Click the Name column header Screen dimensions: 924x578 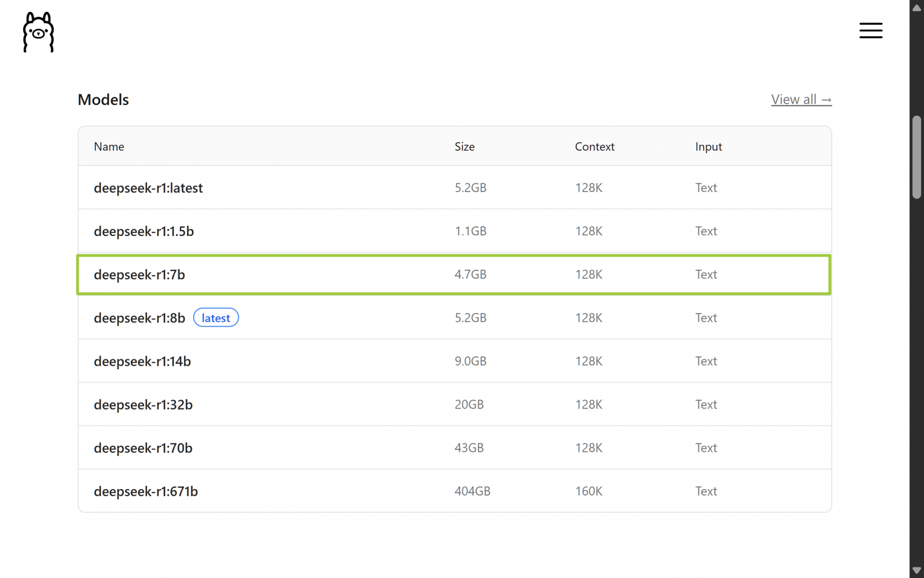pyautogui.click(x=109, y=146)
